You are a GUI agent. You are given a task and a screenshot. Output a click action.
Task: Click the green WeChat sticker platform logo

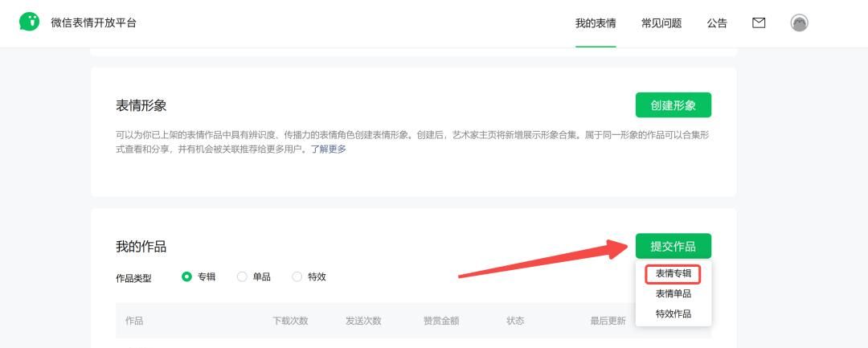[30, 23]
